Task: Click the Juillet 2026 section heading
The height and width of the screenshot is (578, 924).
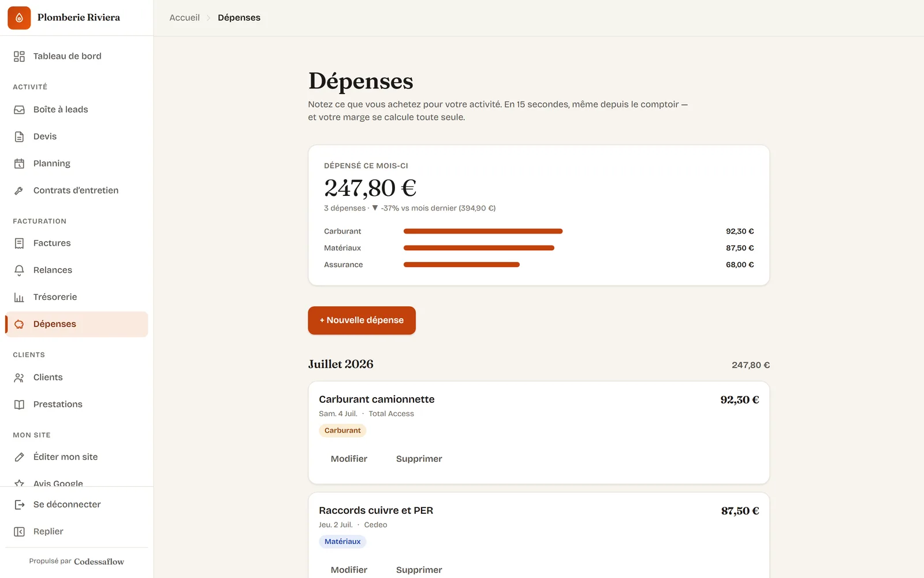Action: click(341, 364)
